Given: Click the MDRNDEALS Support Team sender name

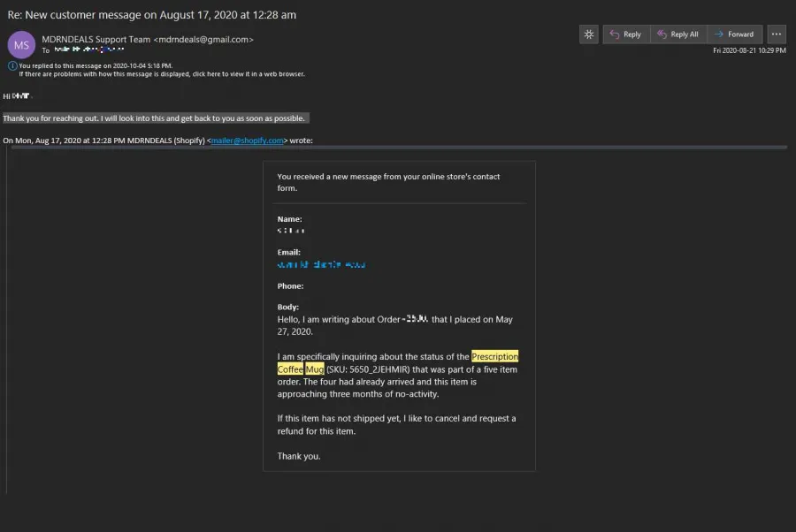Looking at the screenshot, I should 96,39.
